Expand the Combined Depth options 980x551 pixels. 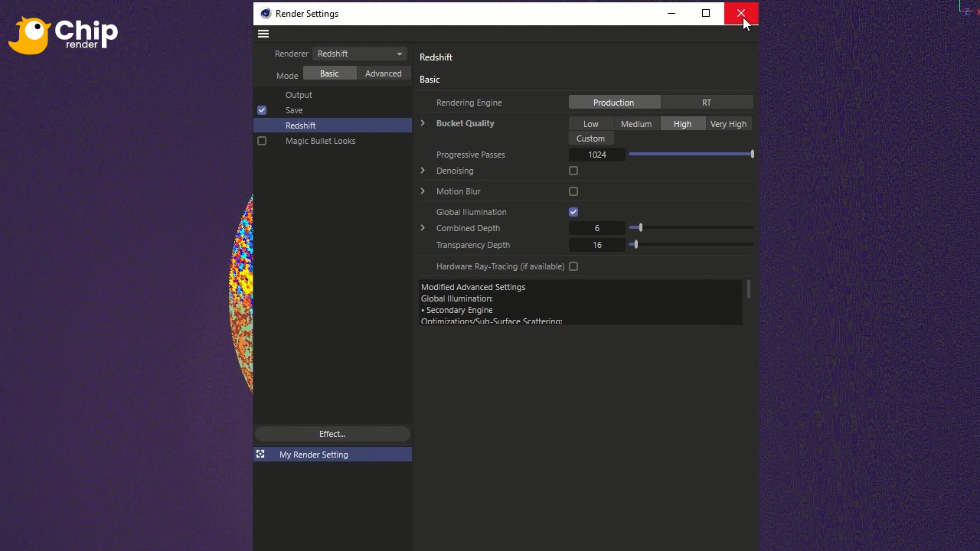(x=423, y=228)
